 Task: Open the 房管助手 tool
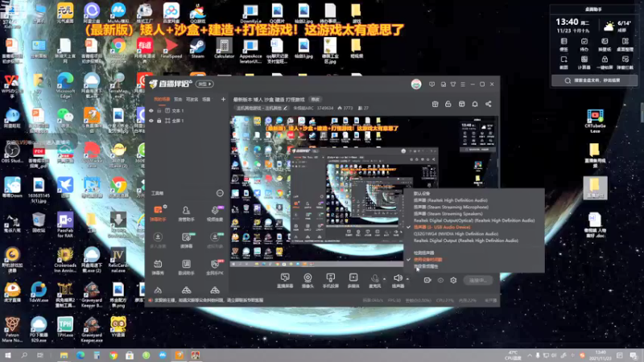point(186,213)
